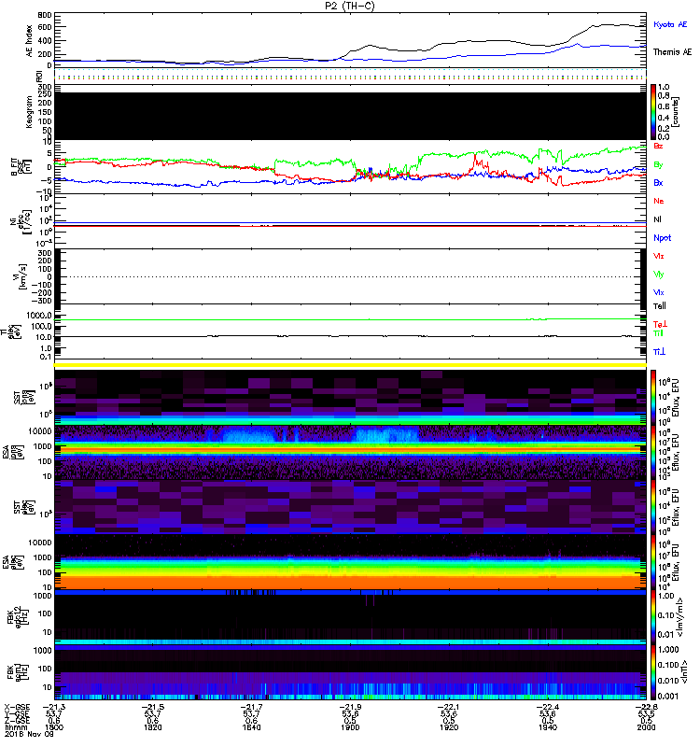Viewport: 700px width, 747px height.
Task: Click the green By legend label
Action: [658, 165]
